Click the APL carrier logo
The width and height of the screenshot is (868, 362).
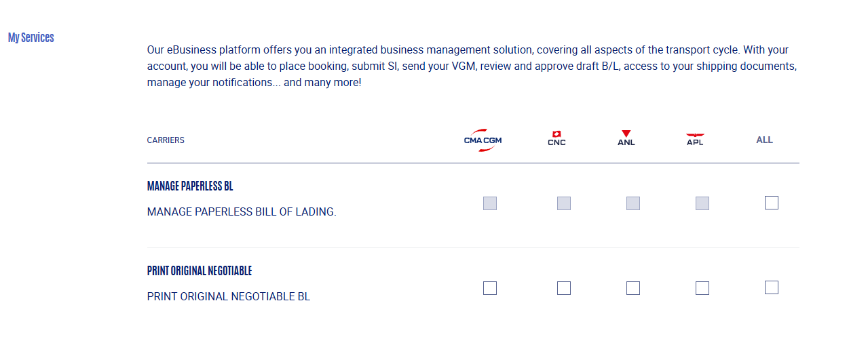click(x=695, y=140)
